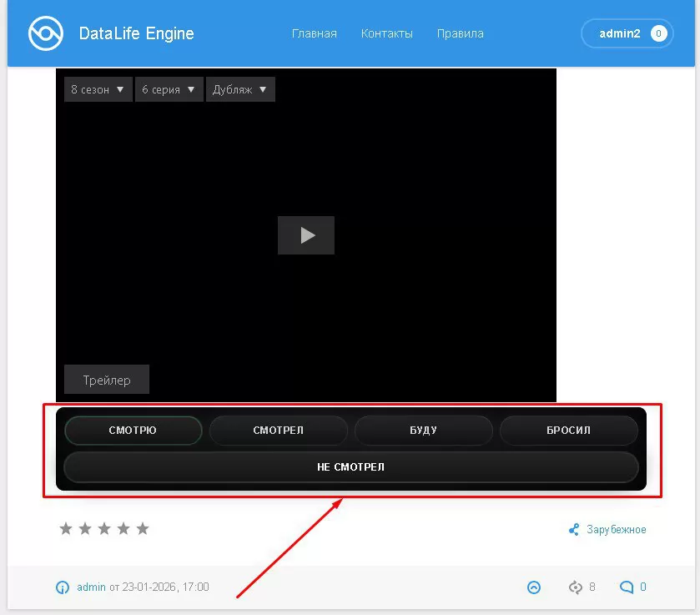700x615 pixels.
Task: Expand the 6 серия episode dropdown
Action: [169, 89]
